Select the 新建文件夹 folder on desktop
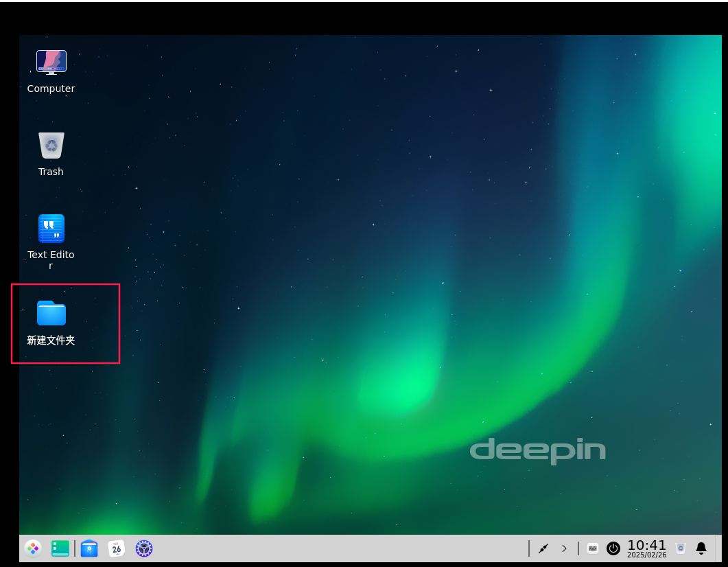Image resolution: width=728 pixels, height=567 pixels. pyautogui.click(x=51, y=313)
